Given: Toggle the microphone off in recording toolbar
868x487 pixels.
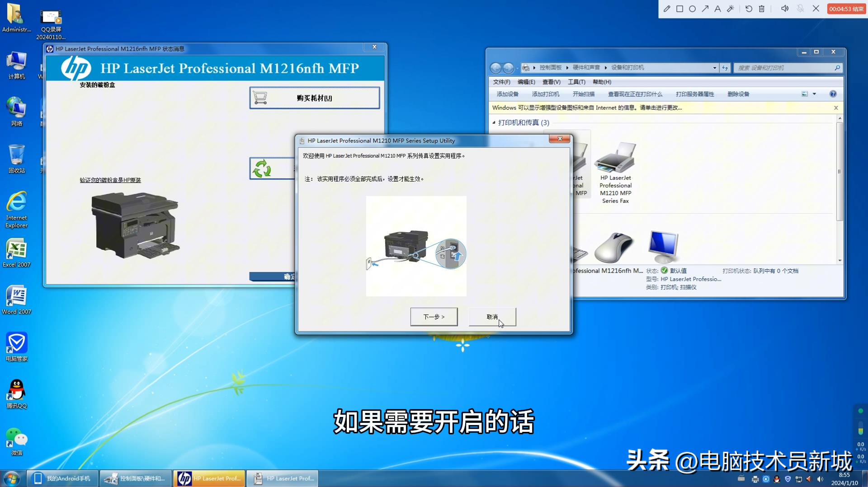Looking at the screenshot, I should point(800,8).
